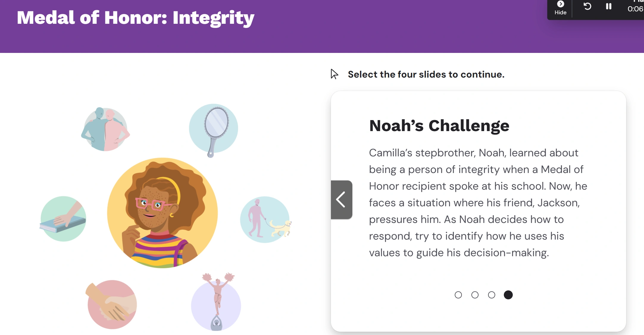Image resolution: width=644 pixels, height=335 pixels.
Task: Select the cheerleader icon
Action: click(216, 303)
